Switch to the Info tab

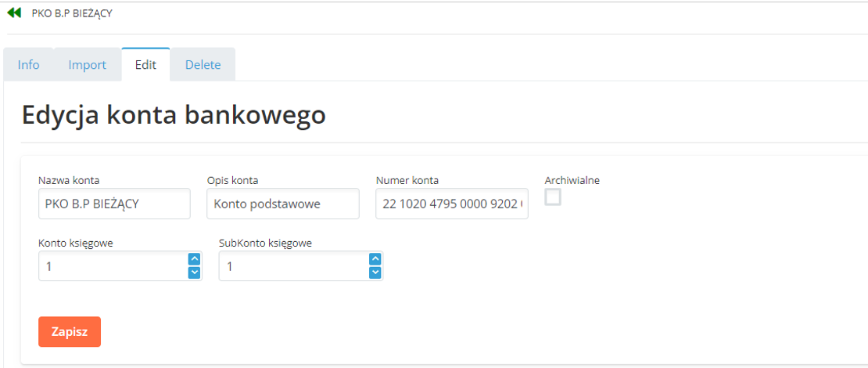29,65
